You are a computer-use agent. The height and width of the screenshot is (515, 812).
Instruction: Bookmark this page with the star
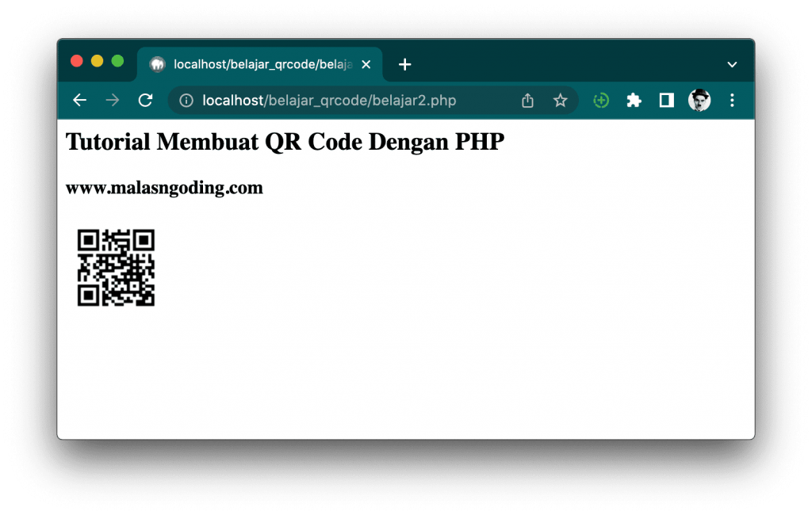pyautogui.click(x=561, y=101)
